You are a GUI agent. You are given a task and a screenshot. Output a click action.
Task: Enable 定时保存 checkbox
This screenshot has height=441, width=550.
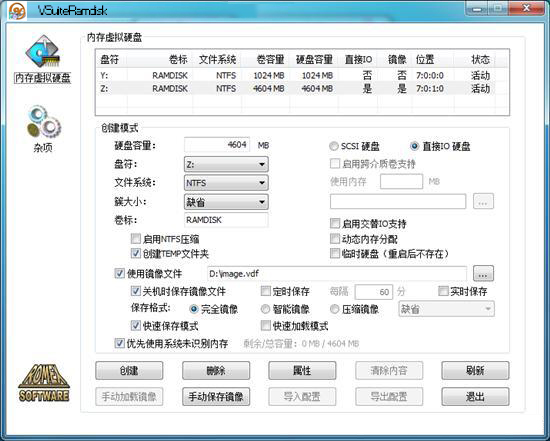[266, 291]
